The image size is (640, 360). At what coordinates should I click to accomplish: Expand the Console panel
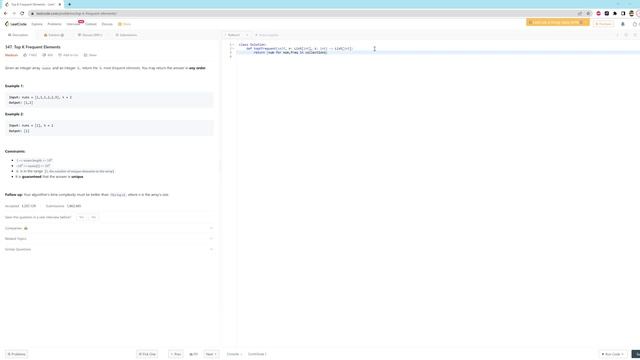coord(234,354)
